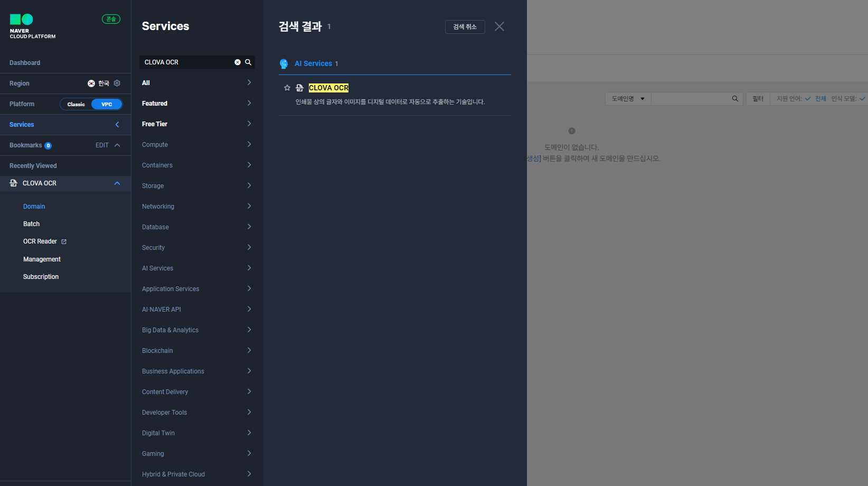Click the search magnifier in Services panel

[x=248, y=62]
